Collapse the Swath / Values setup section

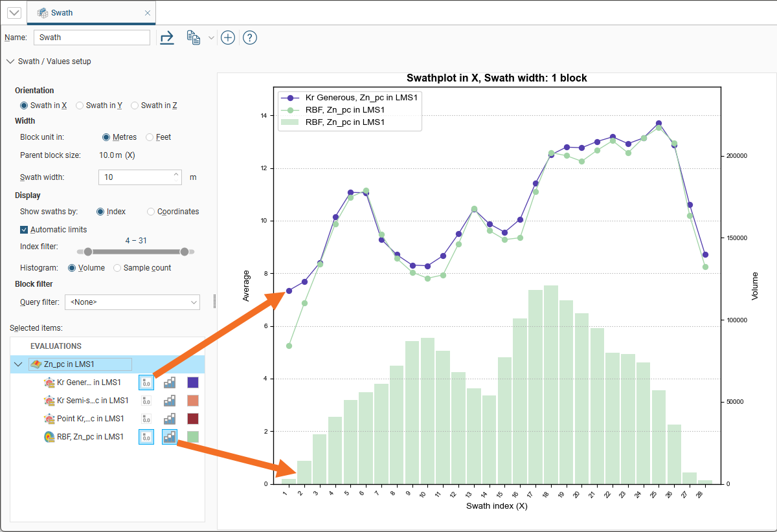[x=10, y=61]
